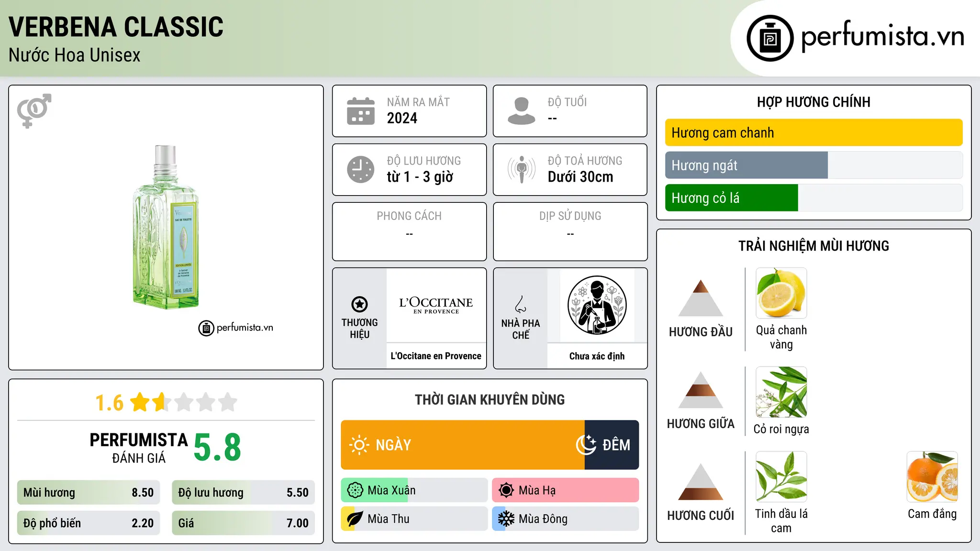Click the nose icon above Nhà pha chế

point(521,304)
